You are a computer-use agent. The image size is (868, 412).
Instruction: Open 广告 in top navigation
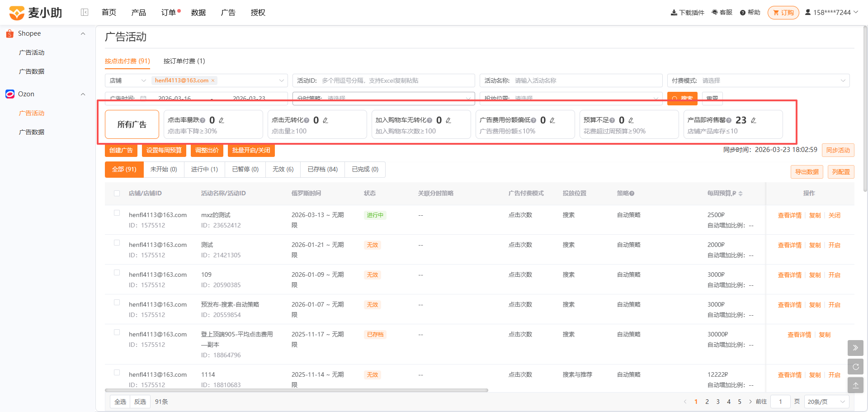228,13
